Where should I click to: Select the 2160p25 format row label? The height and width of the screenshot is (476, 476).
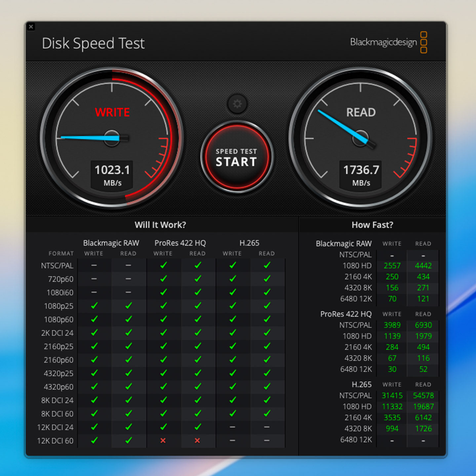(x=59, y=346)
